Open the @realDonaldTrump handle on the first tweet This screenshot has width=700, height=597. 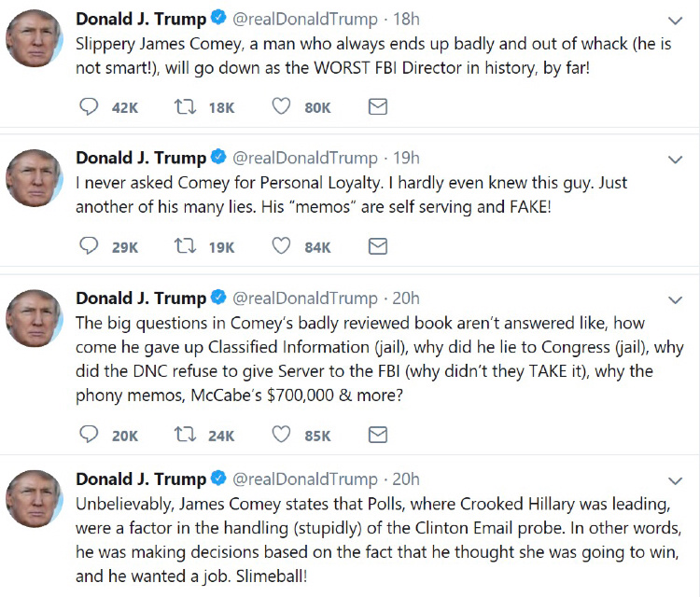(x=304, y=19)
